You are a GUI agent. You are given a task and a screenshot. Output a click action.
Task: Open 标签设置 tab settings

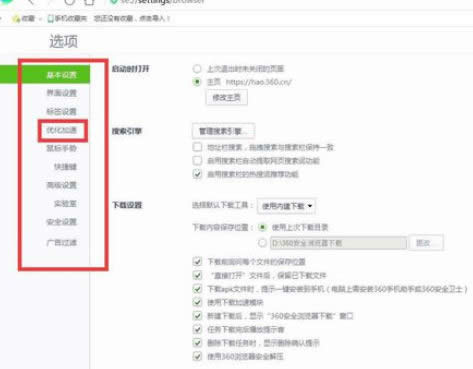[x=61, y=111]
